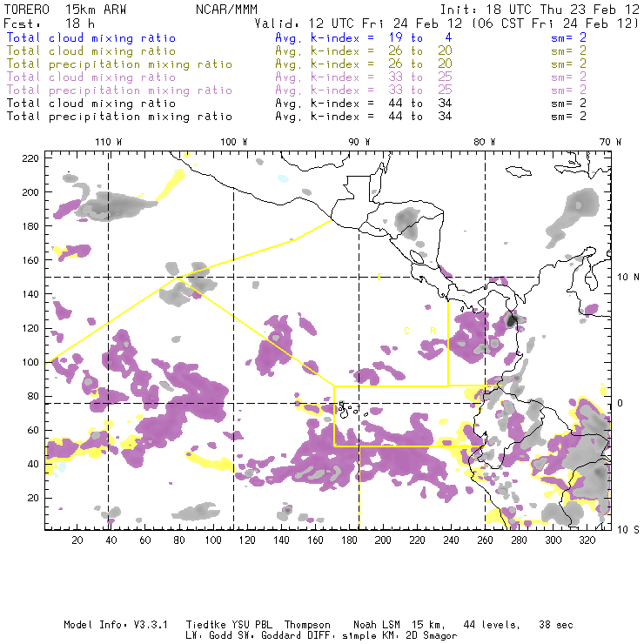Click the '90 W' longitude label
The width and height of the screenshot is (644, 644).
[359, 142]
